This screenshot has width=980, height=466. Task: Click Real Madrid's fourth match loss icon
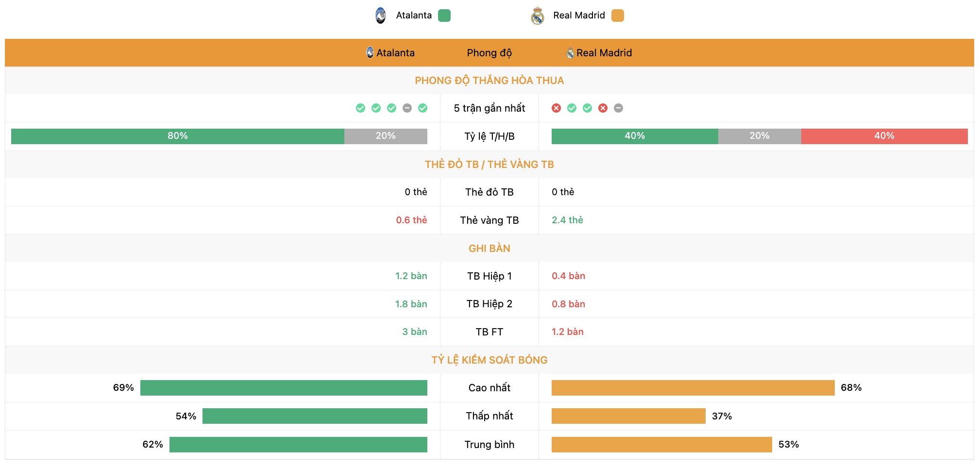603,108
